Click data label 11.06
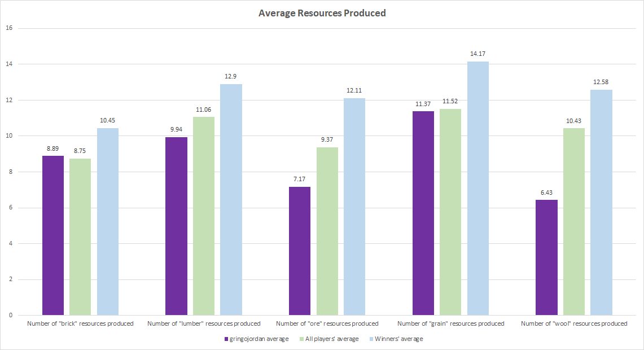Screen dimensions: 644x350 coord(203,110)
